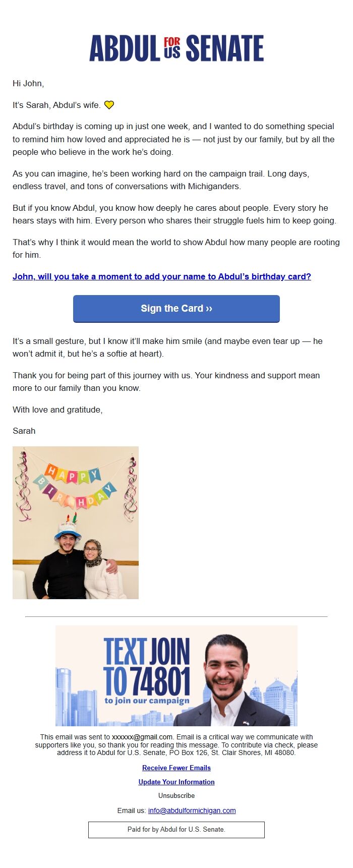Open the Update Your Information link
Viewport: 353px width, 868px height.
(x=177, y=782)
